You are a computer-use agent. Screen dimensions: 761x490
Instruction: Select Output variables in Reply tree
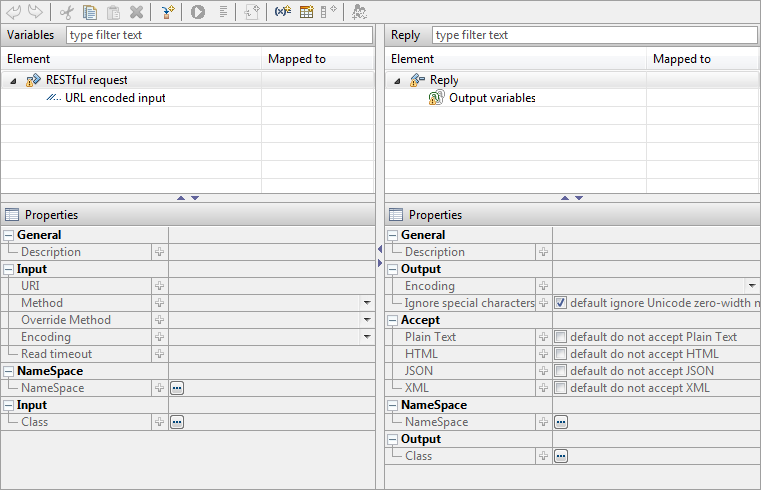point(491,98)
